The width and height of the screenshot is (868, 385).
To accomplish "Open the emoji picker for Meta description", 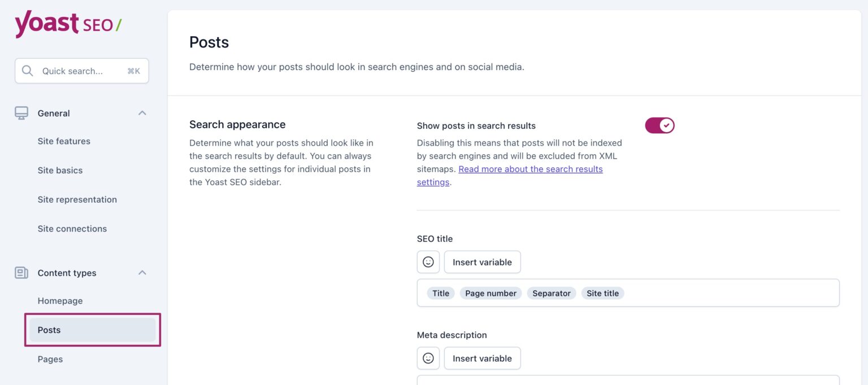I will 428,357.
